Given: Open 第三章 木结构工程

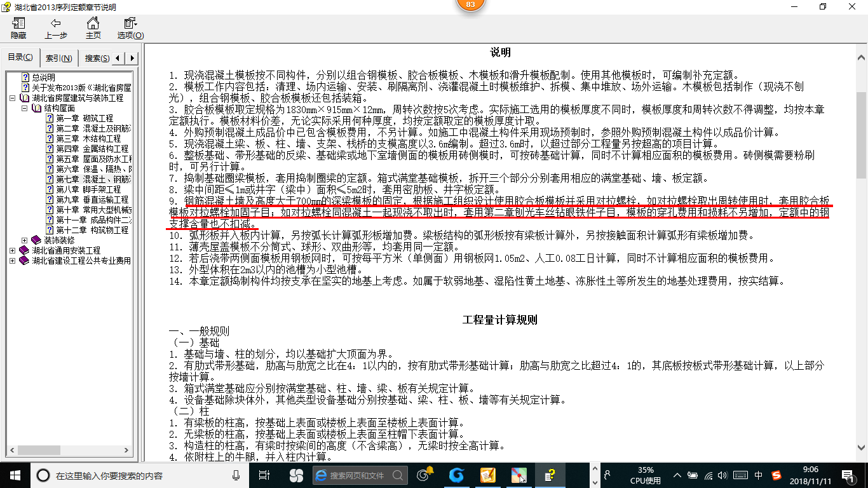Looking at the screenshot, I should coord(83,139).
